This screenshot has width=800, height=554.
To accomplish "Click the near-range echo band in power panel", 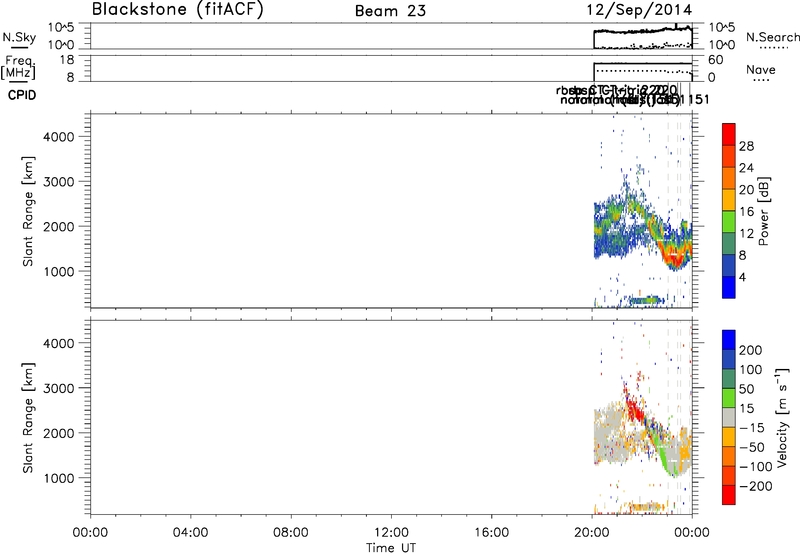I will 645,300.
